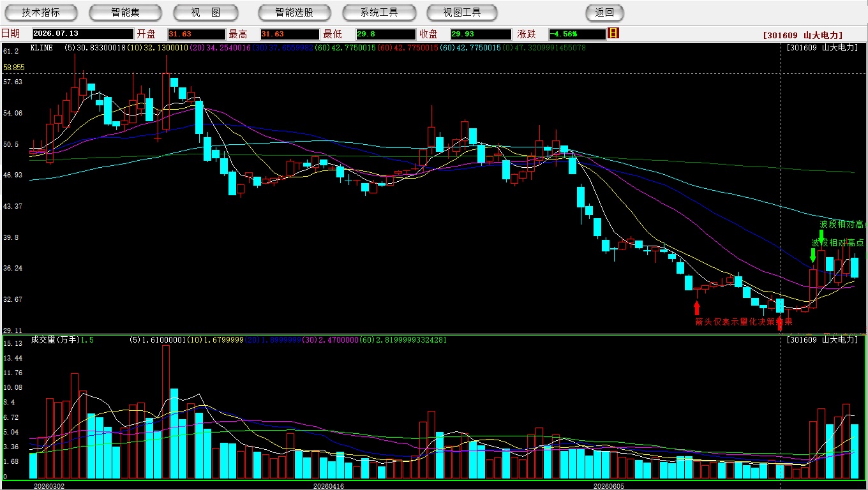Viewport: 868px width, 490px height.
Task: Click the upper 波段相对高点 annotation
Action: (842, 225)
